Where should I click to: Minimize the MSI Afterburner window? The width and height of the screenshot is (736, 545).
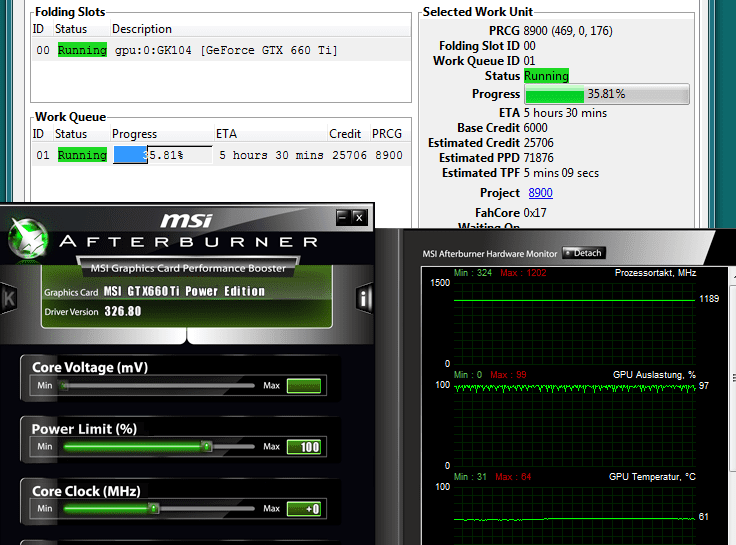pos(343,217)
